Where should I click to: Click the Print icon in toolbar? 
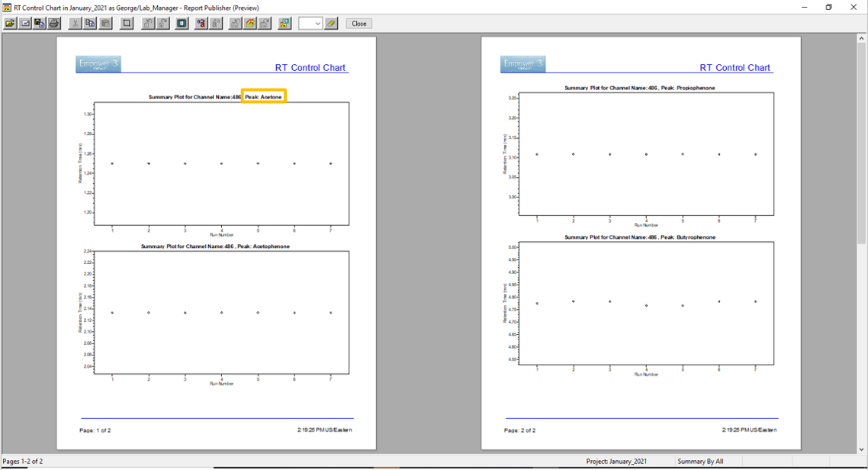click(x=53, y=23)
